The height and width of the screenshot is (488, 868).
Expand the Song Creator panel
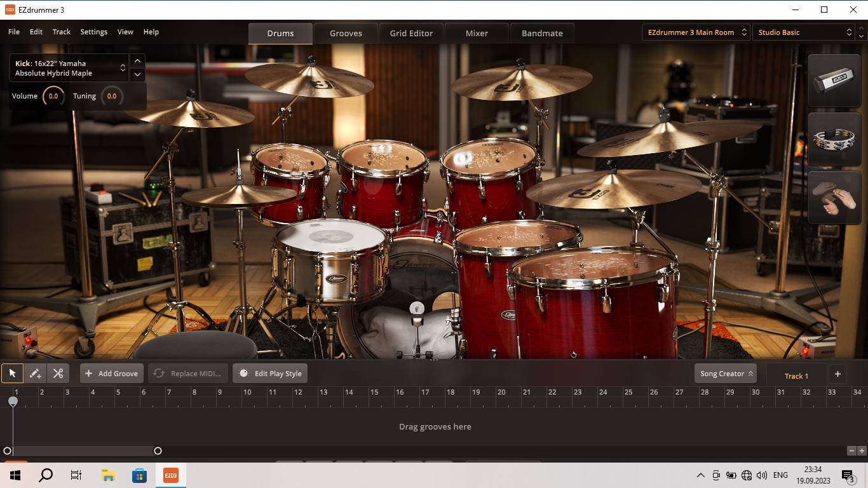[727, 374]
